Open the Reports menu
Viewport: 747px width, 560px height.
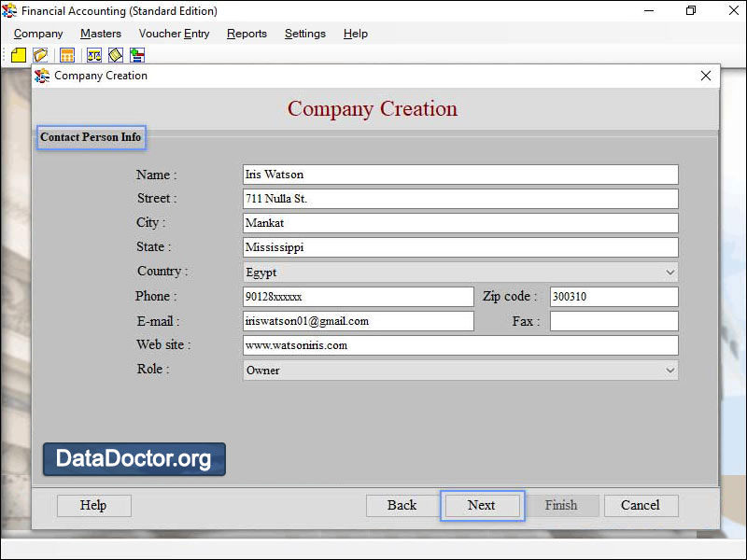coord(247,34)
